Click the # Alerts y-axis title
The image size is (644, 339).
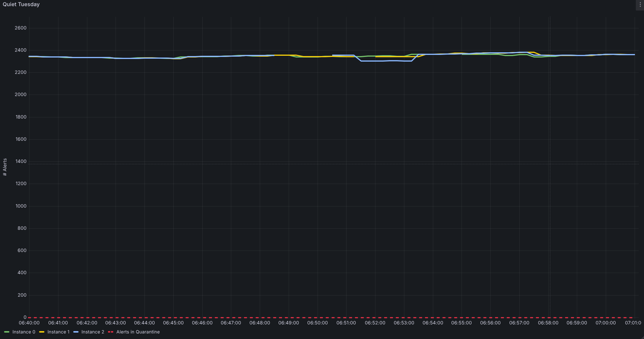click(x=5, y=167)
